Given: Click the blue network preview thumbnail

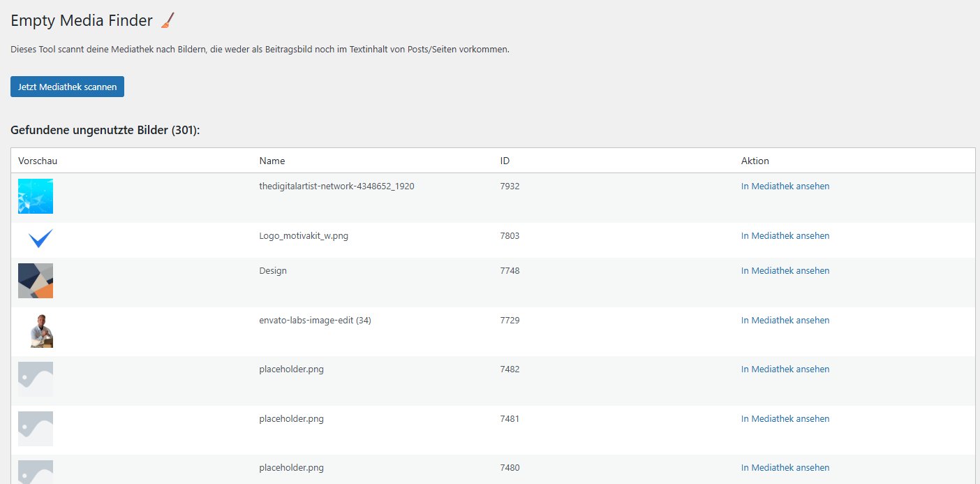Looking at the screenshot, I should [x=36, y=196].
